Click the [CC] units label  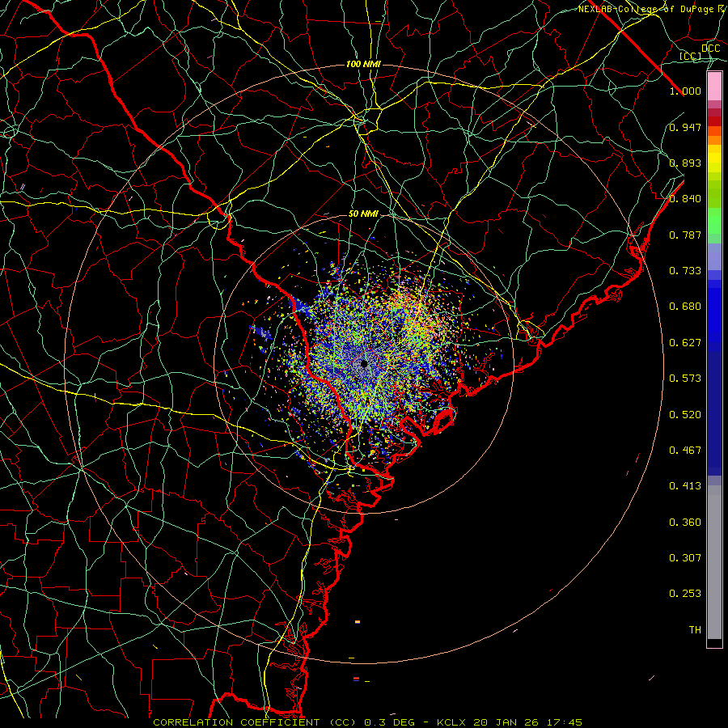[690, 56]
